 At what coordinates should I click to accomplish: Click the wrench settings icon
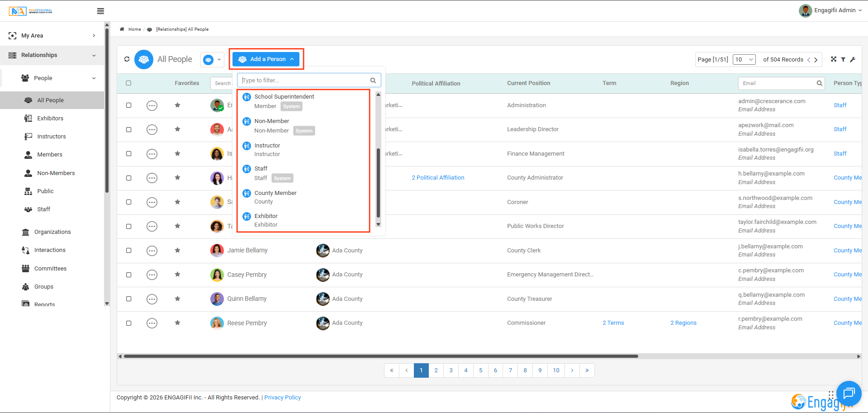pos(853,59)
